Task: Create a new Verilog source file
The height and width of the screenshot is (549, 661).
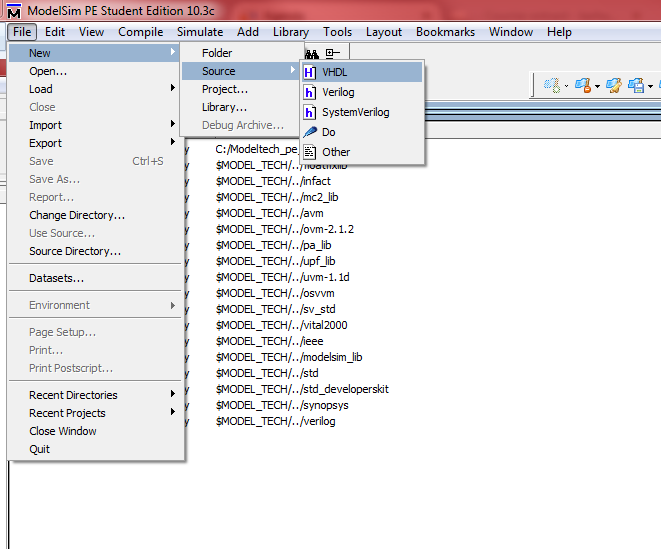Action: 362,92
